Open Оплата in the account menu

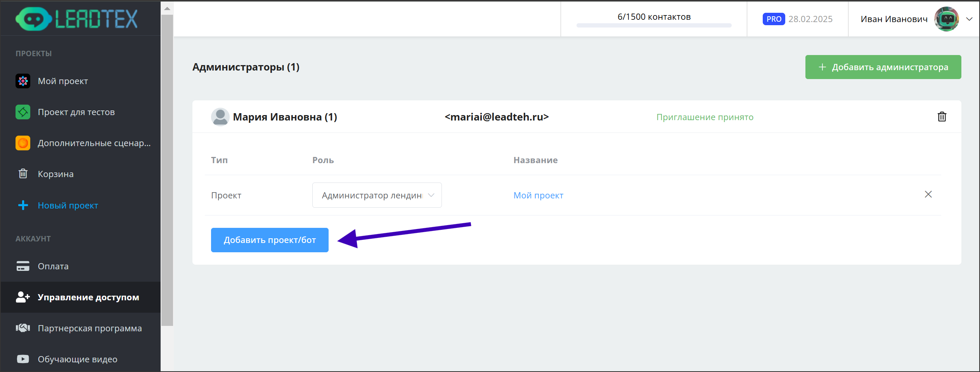53,266
